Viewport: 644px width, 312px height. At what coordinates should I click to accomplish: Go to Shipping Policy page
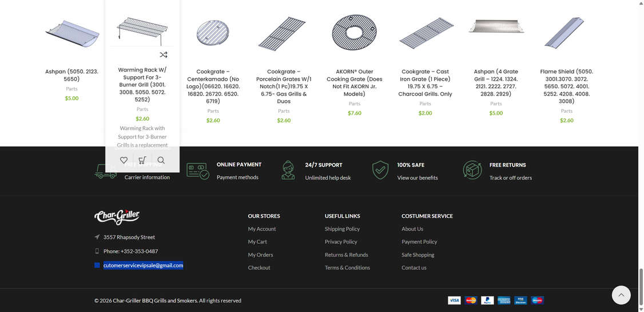(x=342, y=229)
